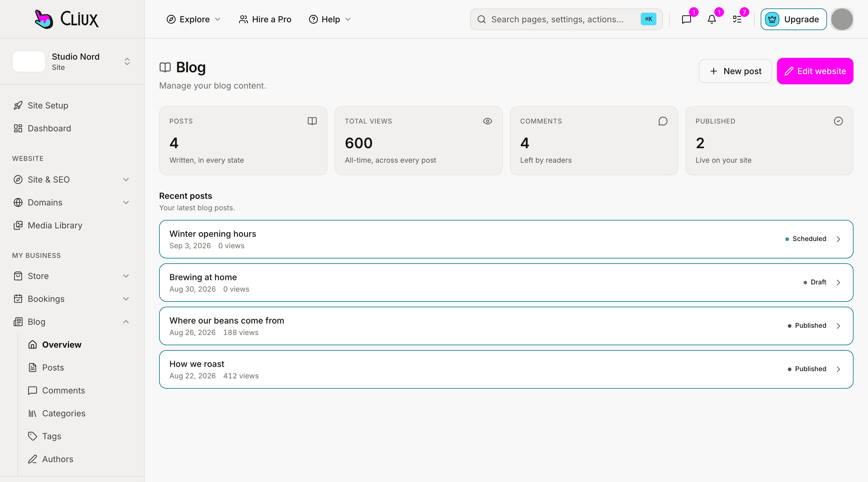This screenshot has width=868, height=482.
Task: Expand the Bookings section
Action: coord(126,299)
